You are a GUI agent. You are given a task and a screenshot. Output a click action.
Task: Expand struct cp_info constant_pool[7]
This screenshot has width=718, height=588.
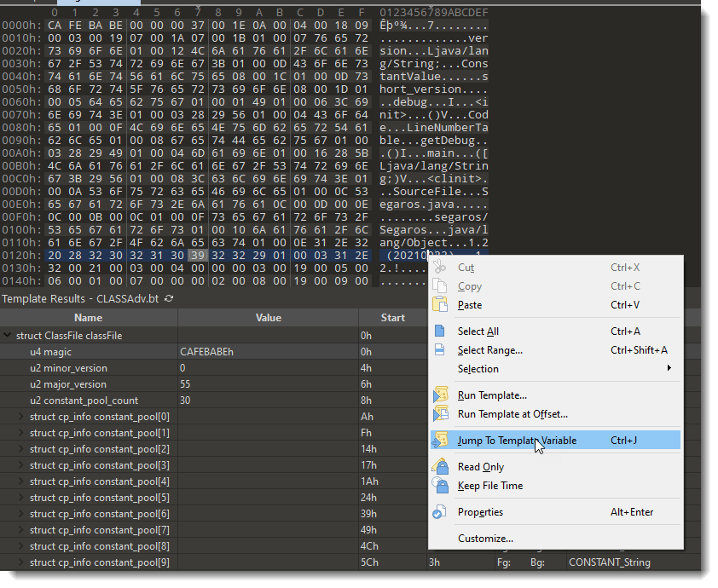click(21, 530)
